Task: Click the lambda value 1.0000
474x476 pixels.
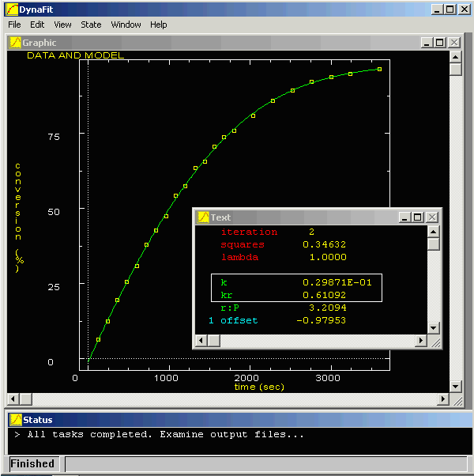Action: pos(328,257)
